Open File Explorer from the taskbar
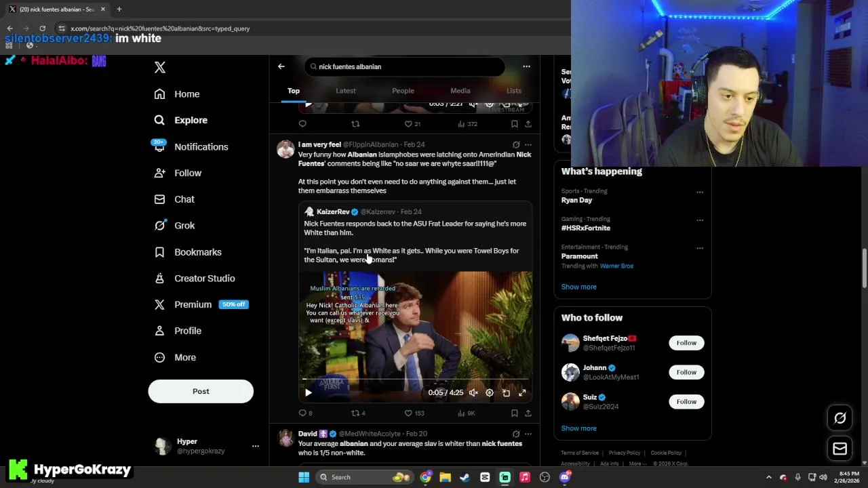 click(x=445, y=477)
